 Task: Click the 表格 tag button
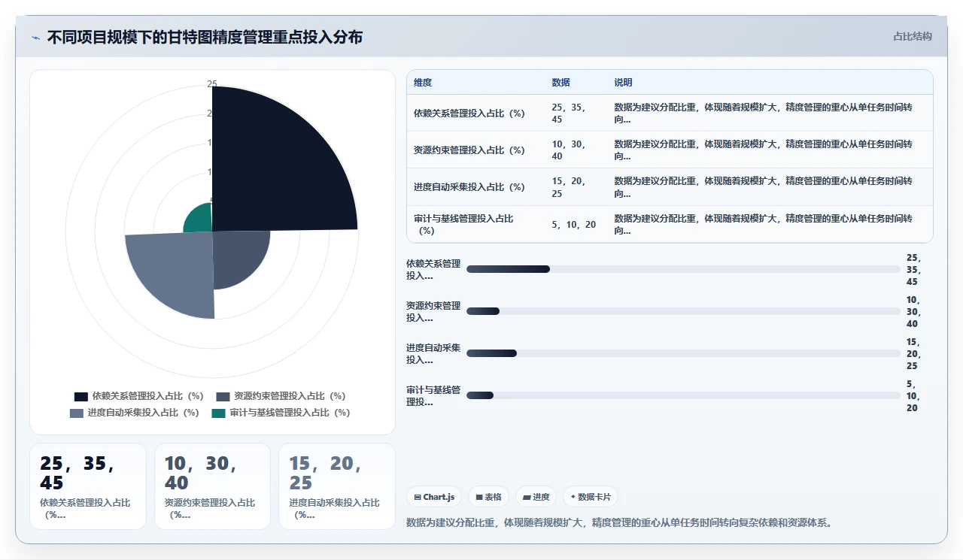coord(488,497)
